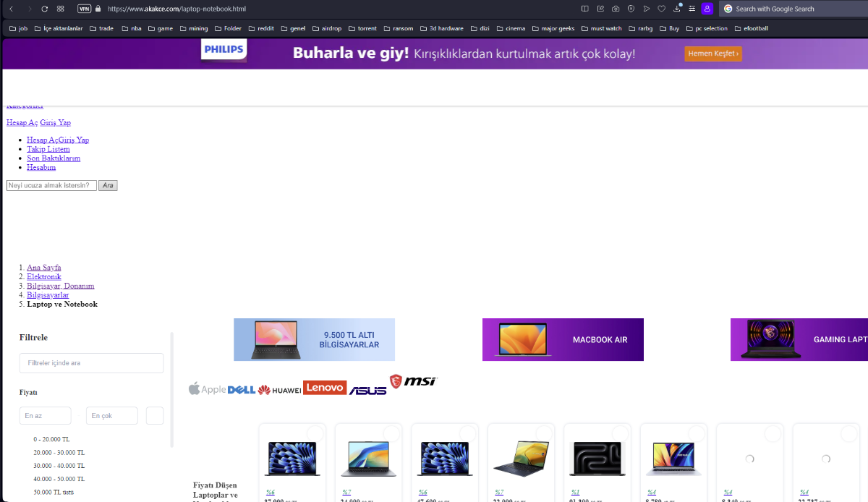Screen dimensions: 868x502
Task: Click the Ara search button
Action: point(108,186)
